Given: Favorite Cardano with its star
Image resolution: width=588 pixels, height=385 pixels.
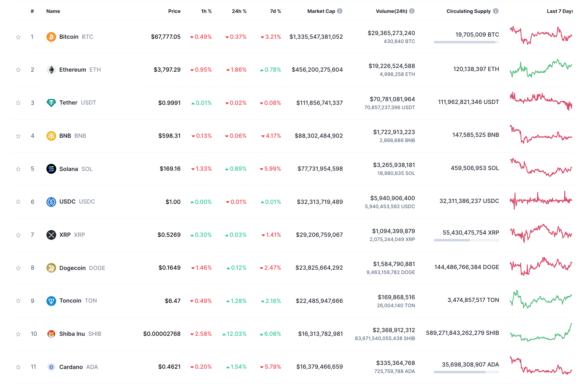Looking at the screenshot, I should (18, 367).
